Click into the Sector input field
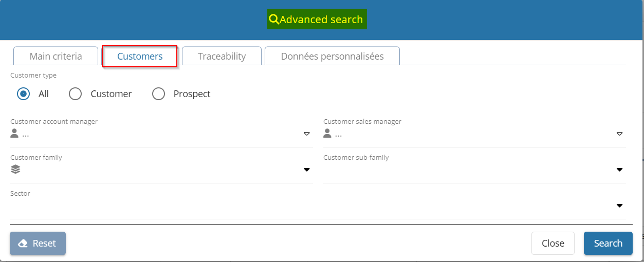Screen dimensions: 644x262 (308, 206)
